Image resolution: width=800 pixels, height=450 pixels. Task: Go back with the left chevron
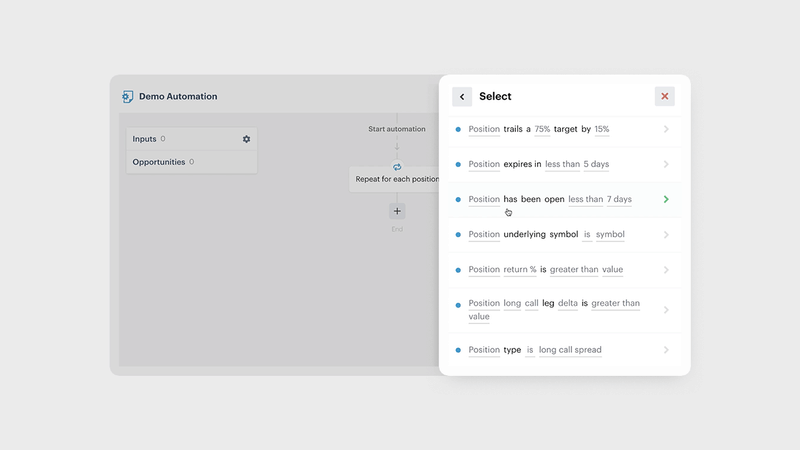[462, 96]
